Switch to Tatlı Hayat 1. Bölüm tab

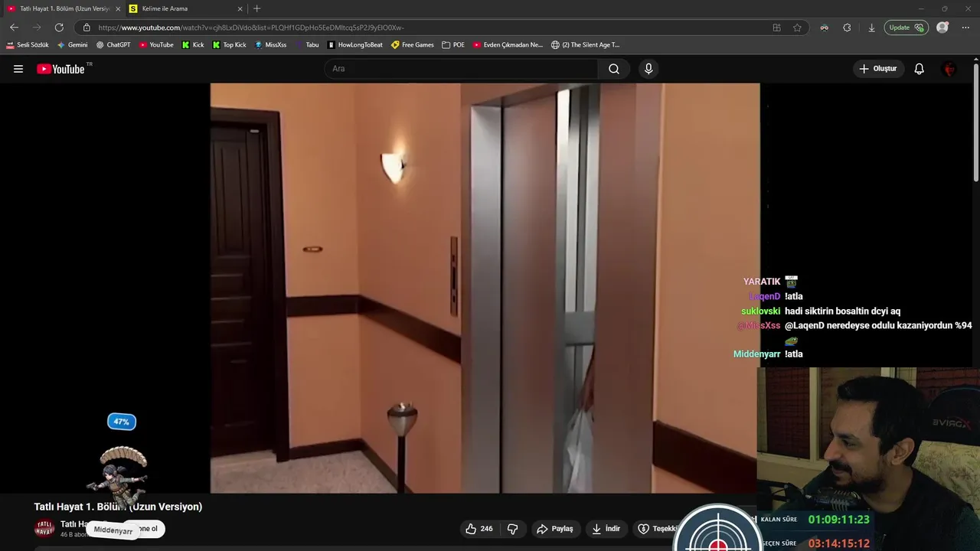point(64,8)
